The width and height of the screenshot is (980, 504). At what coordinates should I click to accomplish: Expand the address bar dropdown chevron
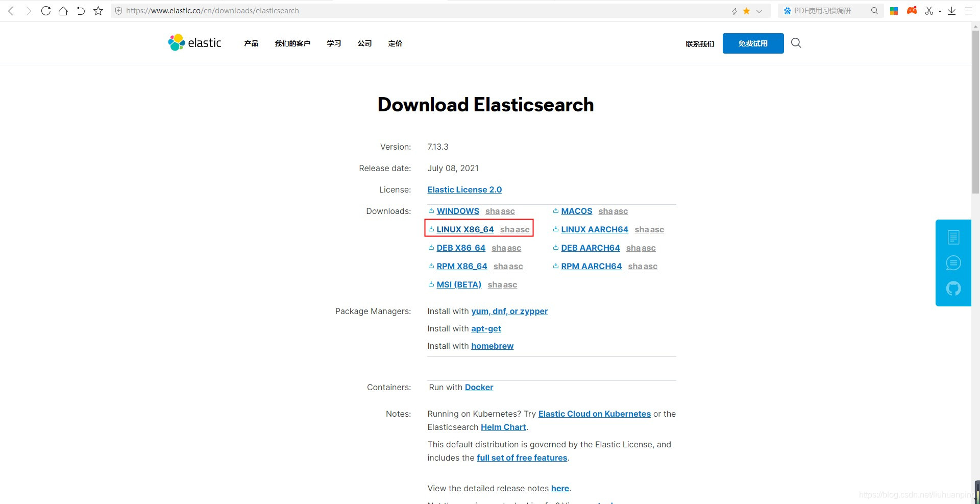[x=759, y=11]
